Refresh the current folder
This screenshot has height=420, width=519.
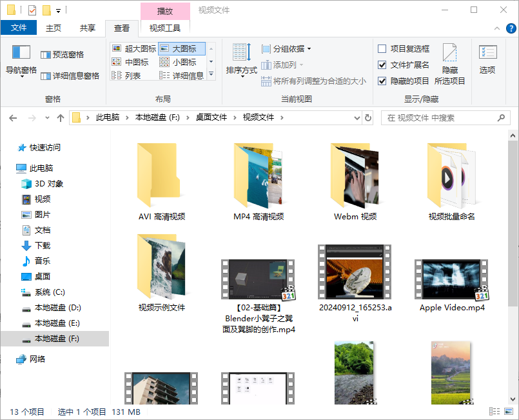[367, 117]
